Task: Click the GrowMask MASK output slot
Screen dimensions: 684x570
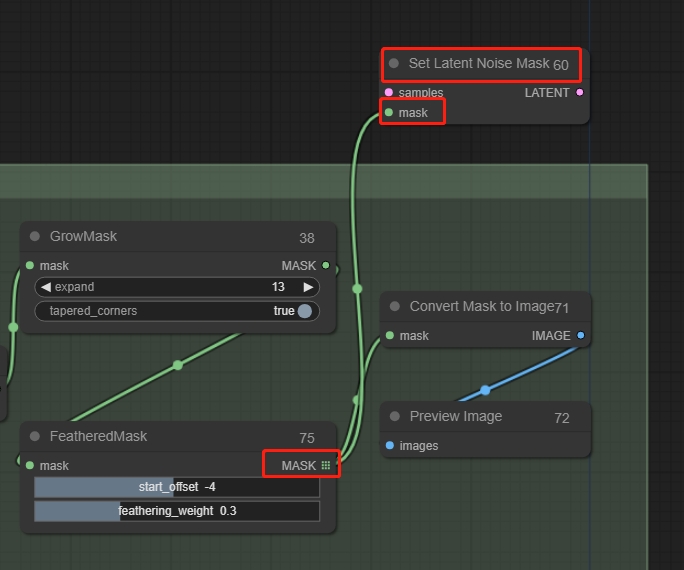Action: click(326, 266)
